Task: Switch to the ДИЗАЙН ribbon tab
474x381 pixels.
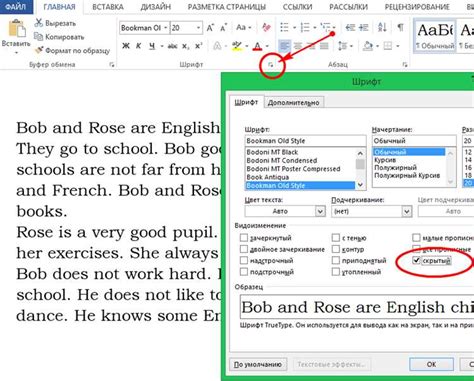Action: (155, 7)
